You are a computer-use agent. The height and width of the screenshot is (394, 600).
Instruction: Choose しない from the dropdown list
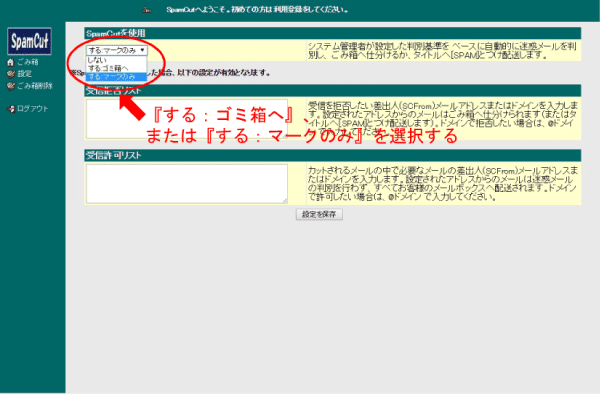(116, 60)
